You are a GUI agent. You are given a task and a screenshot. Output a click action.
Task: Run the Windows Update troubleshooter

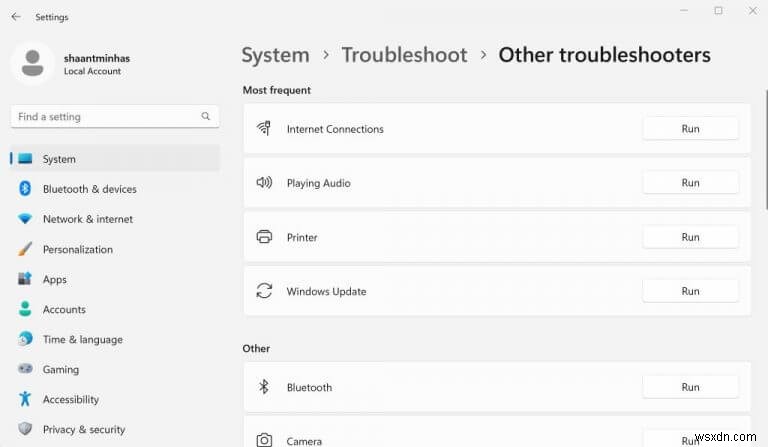[x=690, y=291]
